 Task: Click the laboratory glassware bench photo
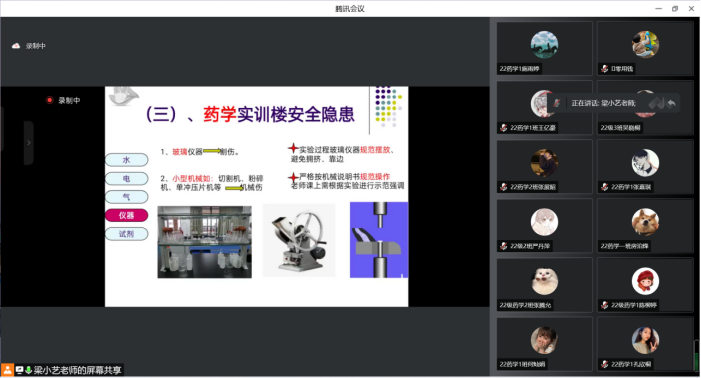coord(204,242)
